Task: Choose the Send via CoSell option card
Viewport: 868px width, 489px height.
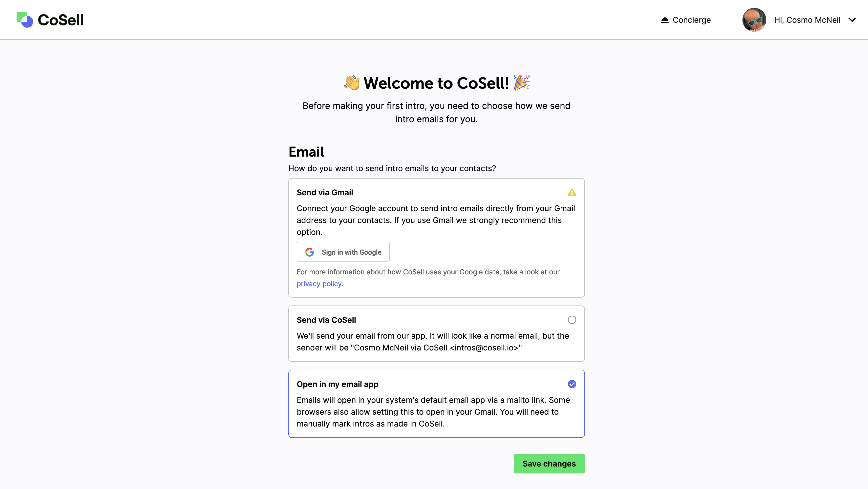Action: click(436, 334)
